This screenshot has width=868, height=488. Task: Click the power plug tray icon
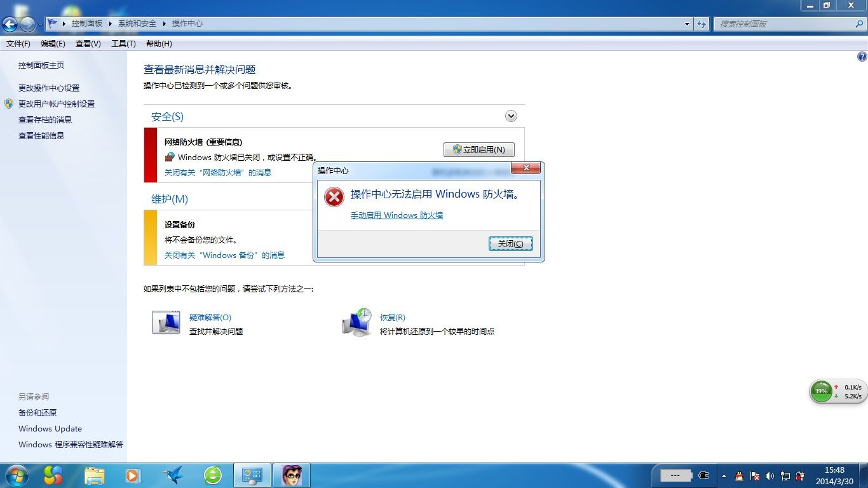pos(801,476)
